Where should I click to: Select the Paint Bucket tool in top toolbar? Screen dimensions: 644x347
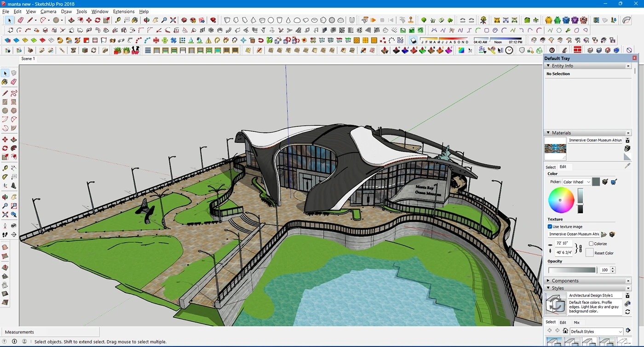(135, 20)
